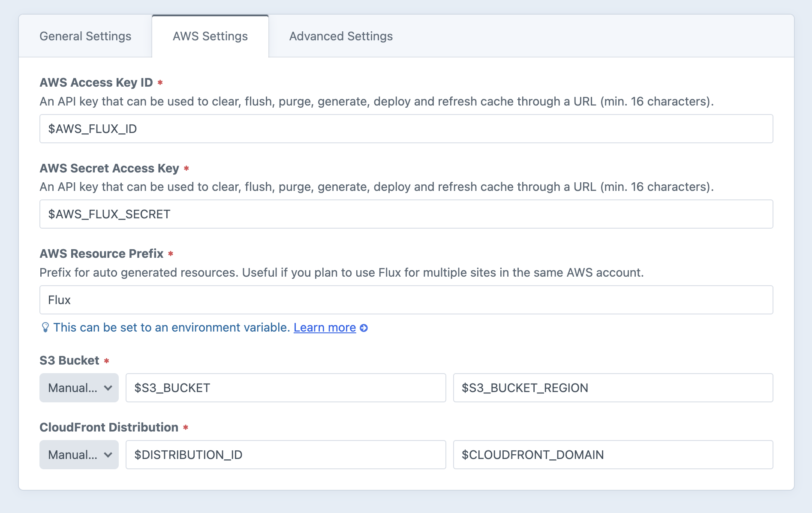The width and height of the screenshot is (812, 513).
Task: Click the lightbulb tip icon
Action: tap(45, 327)
